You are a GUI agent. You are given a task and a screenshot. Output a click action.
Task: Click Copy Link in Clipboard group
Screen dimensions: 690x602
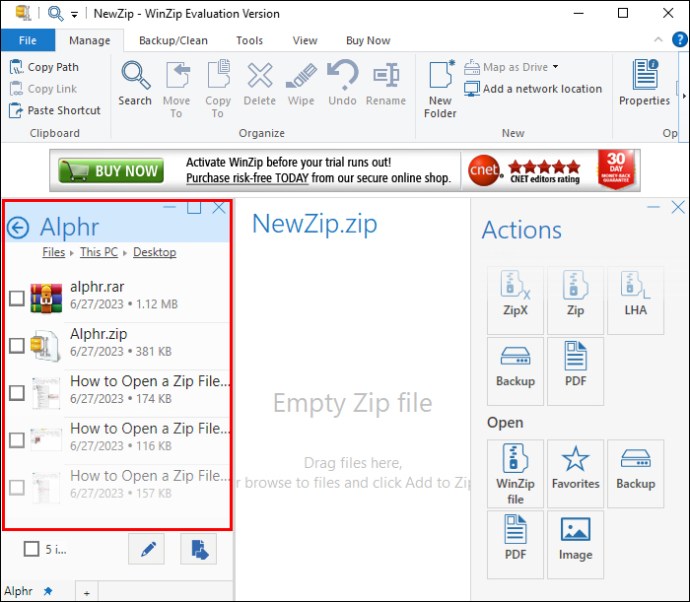[x=43, y=89]
